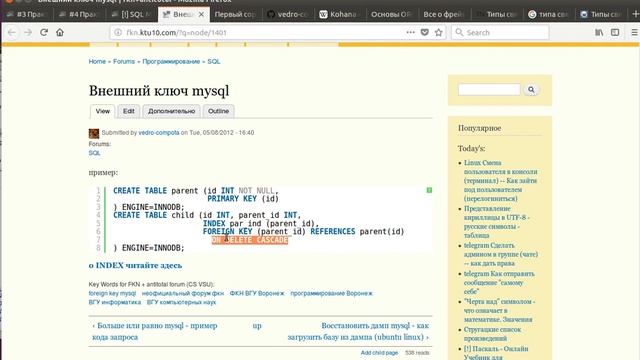This screenshot has height=360, width=640.
Task: Click 'ВГУ компьютерных наук' tag link
Action: coord(181,302)
